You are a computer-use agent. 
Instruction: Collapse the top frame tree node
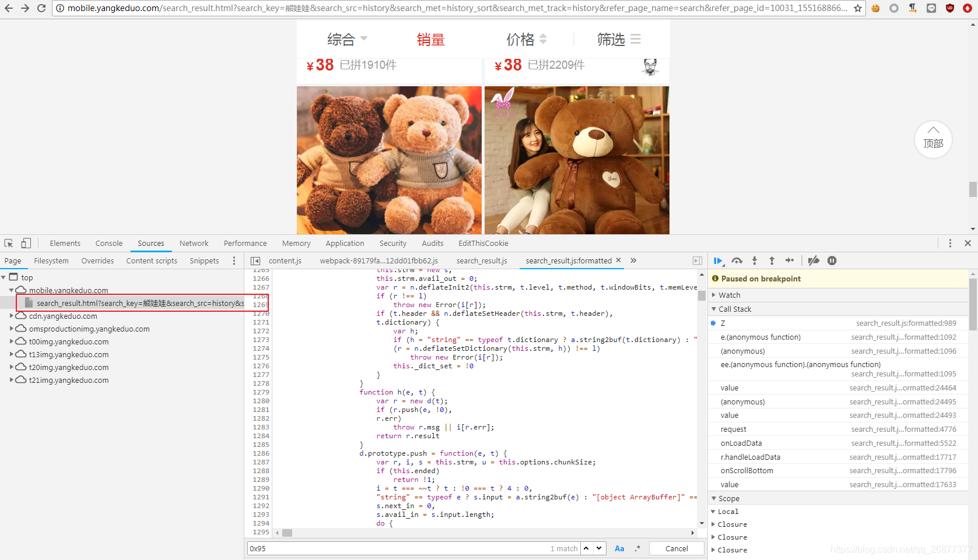pyautogui.click(x=3, y=277)
